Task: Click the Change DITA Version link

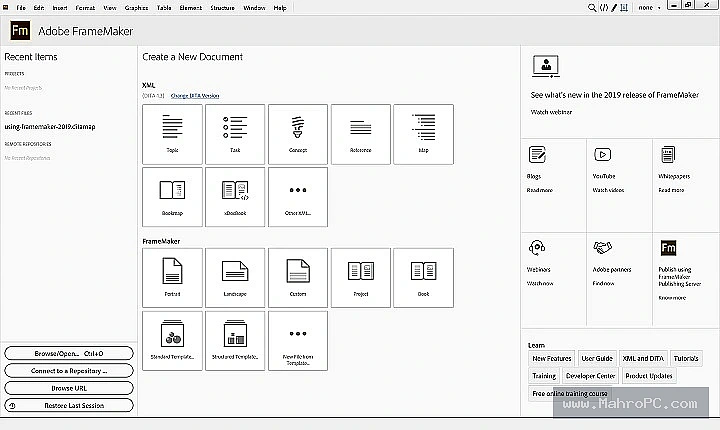Action: point(195,96)
